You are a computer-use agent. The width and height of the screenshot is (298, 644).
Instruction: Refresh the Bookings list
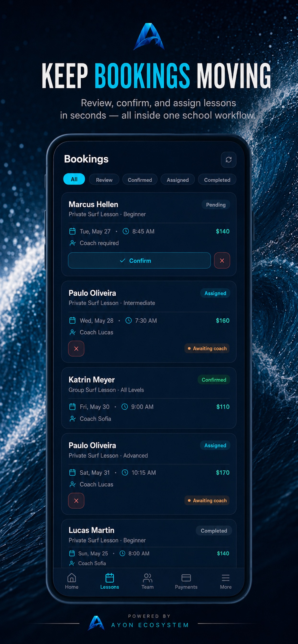[228, 160]
